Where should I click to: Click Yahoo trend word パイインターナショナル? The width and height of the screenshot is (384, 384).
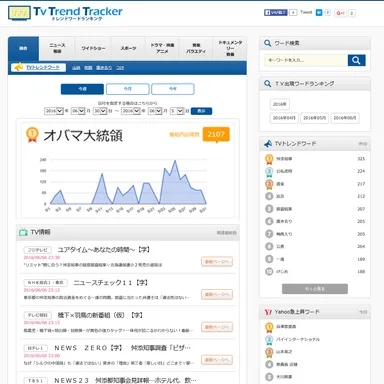[298, 339]
